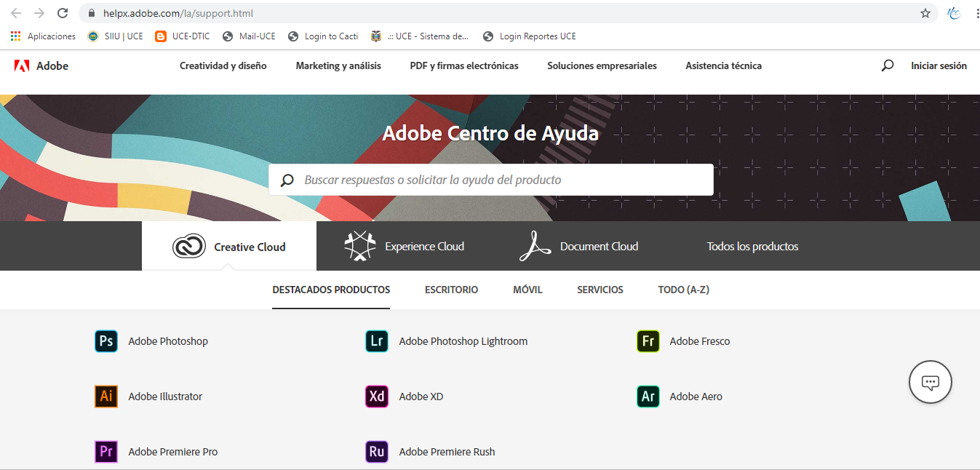Viewport: 980px width, 470px height.
Task: Open Marketing y análisis menu
Action: click(338, 65)
